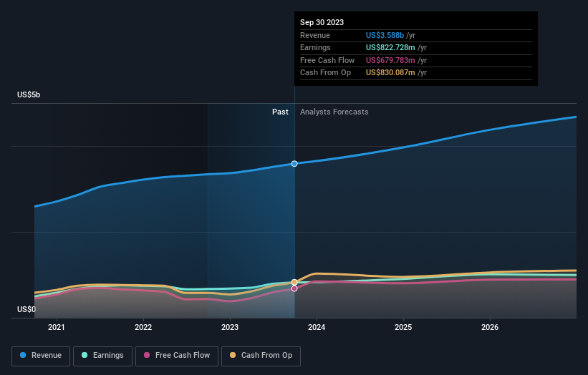Viewport: 588px width, 375px height.
Task: Toggle the Revenue legend series
Action: click(x=41, y=356)
